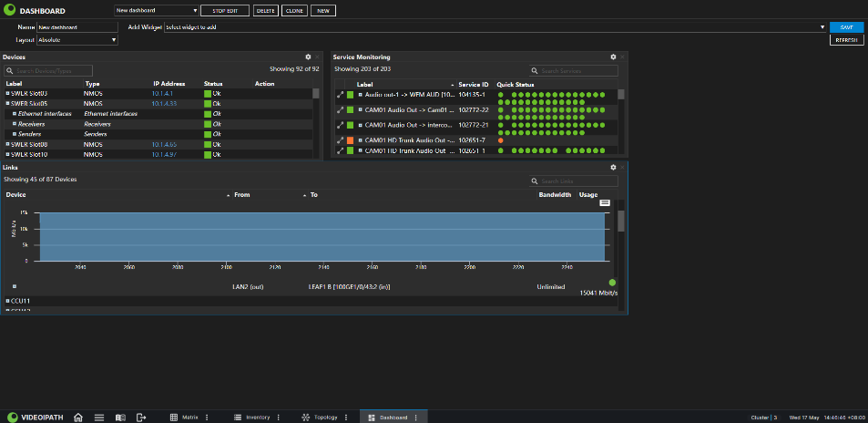868x423 pixels.
Task: Click the SAVE button
Action: [x=846, y=26]
